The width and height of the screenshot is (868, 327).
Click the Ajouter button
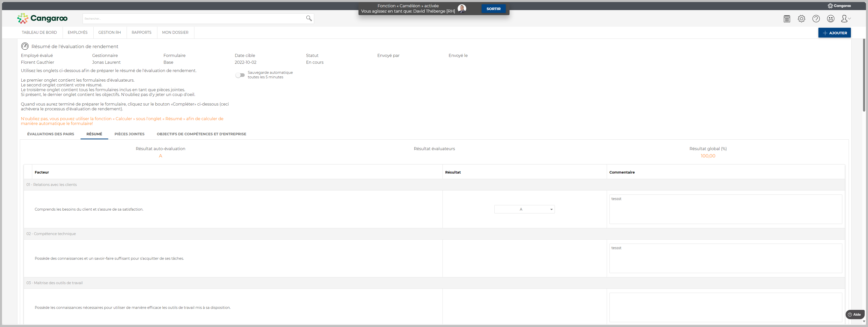click(834, 33)
